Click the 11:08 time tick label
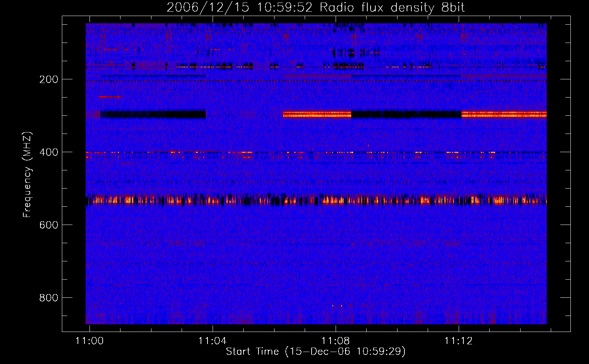The width and height of the screenshot is (589, 364). click(336, 341)
